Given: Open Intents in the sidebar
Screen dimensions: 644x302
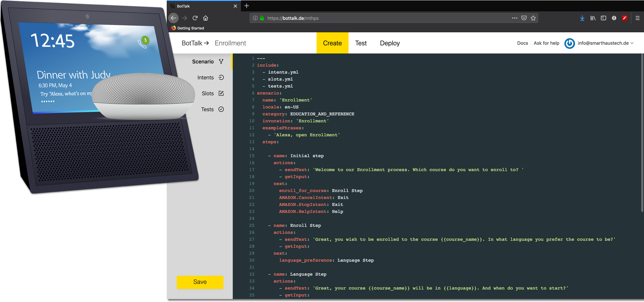Looking at the screenshot, I should [205, 77].
